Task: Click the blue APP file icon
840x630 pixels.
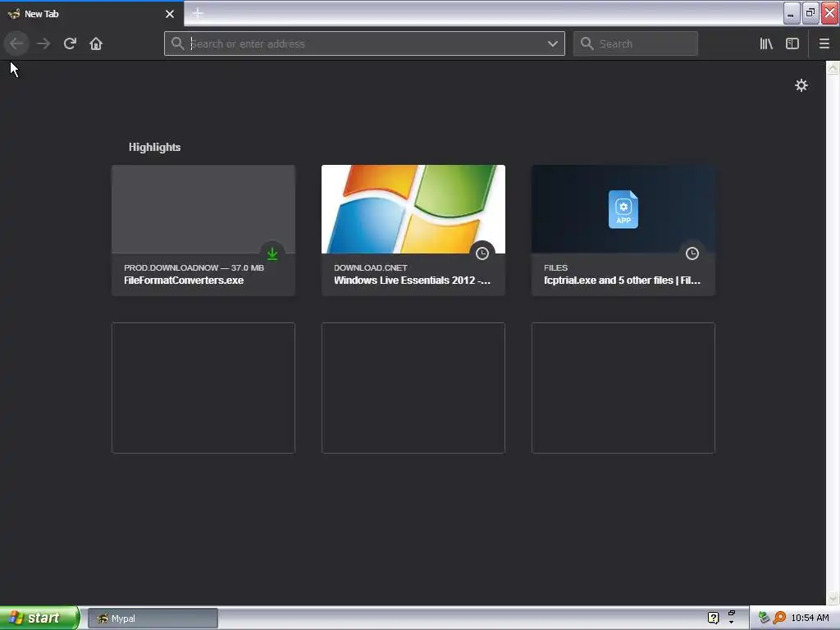Action: [x=623, y=209]
